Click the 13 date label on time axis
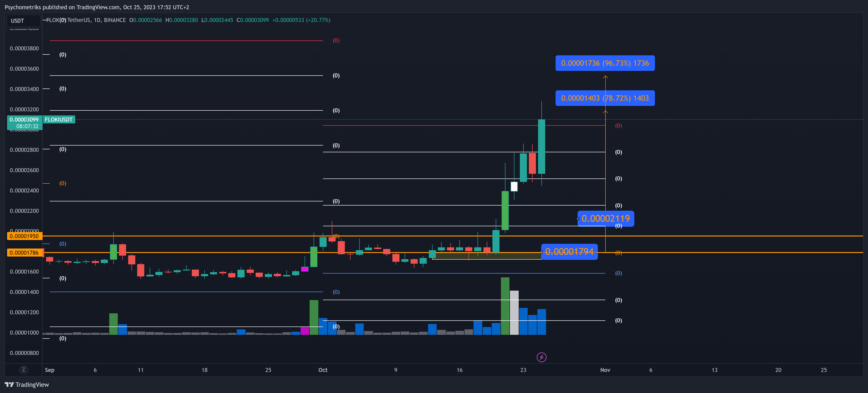The width and height of the screenshot is (868, 393). point(714,370)
